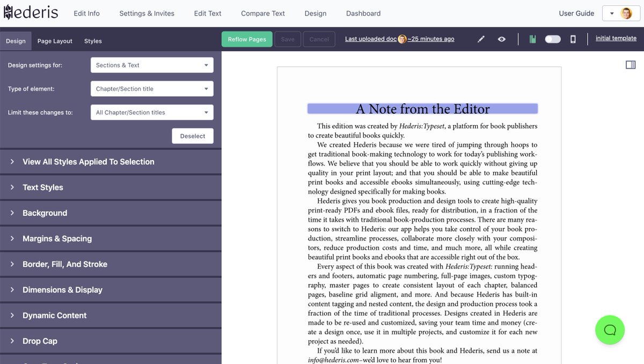Click the Deselect button
The image size is (644, 364).
point(193,136)
